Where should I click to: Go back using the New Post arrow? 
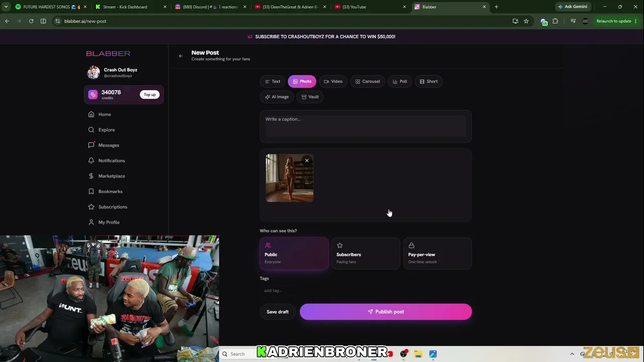[x=181, y=56]
